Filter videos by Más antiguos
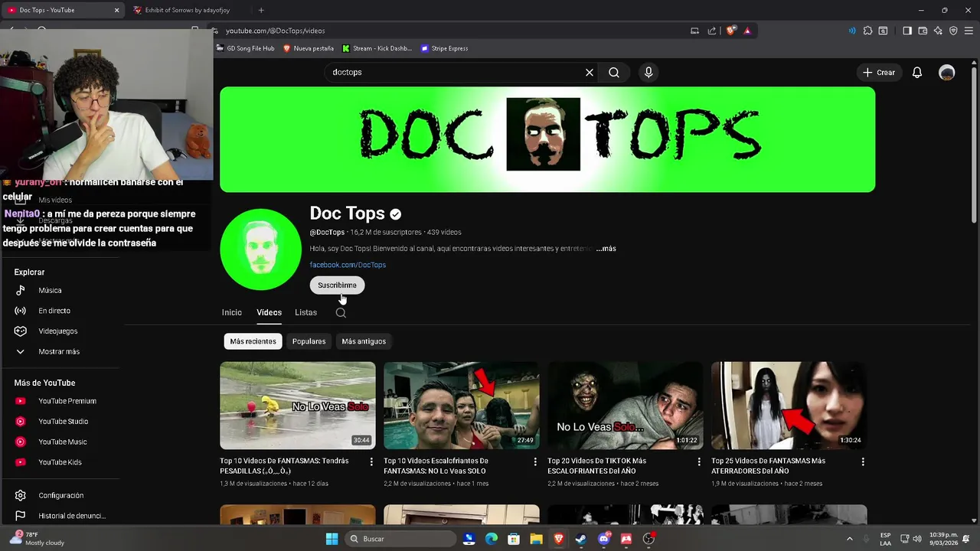The image size is (980, 551). (364, 341)
